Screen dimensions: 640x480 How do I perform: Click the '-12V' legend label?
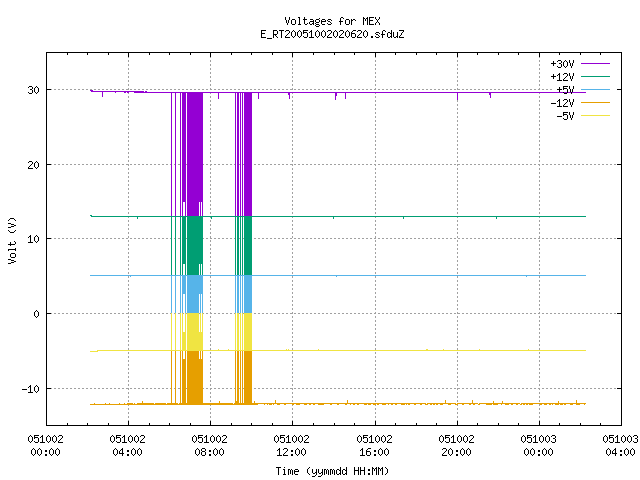pos(562,103)
